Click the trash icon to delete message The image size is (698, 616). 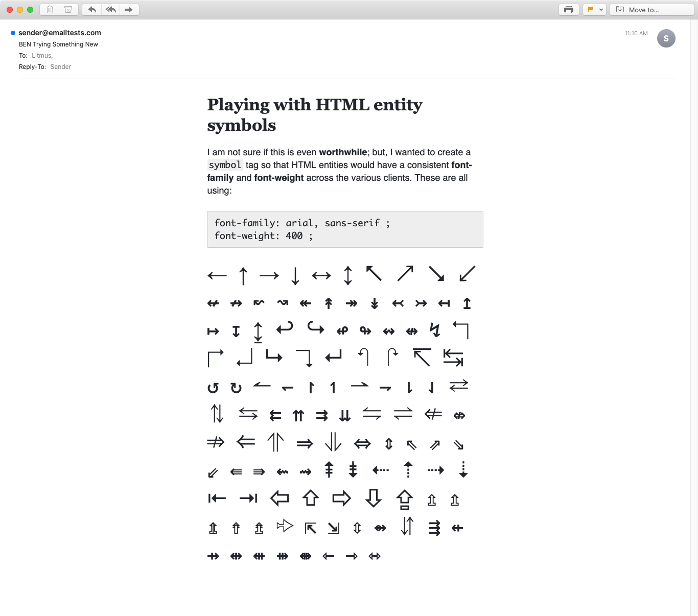pos(50,10)
